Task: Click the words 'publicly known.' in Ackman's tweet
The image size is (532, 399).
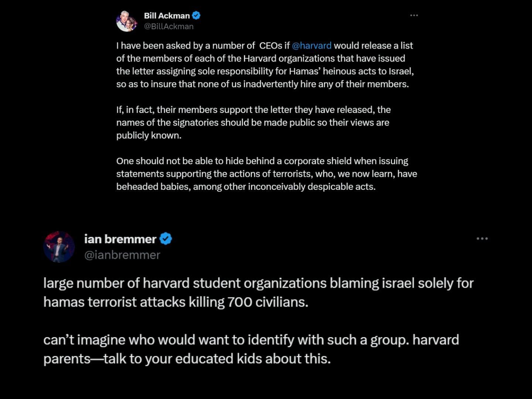Action: pyautogui.click(x=149, y=135)
